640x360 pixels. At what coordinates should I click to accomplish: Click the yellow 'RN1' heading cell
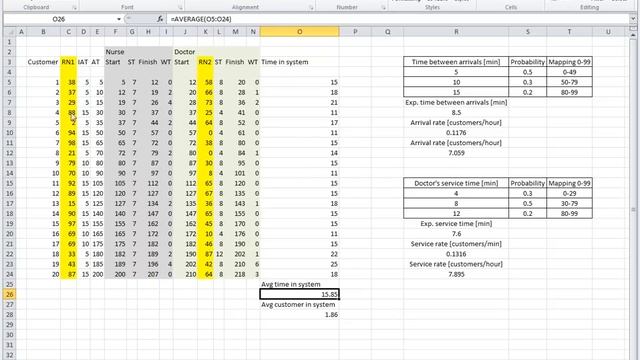68,62
